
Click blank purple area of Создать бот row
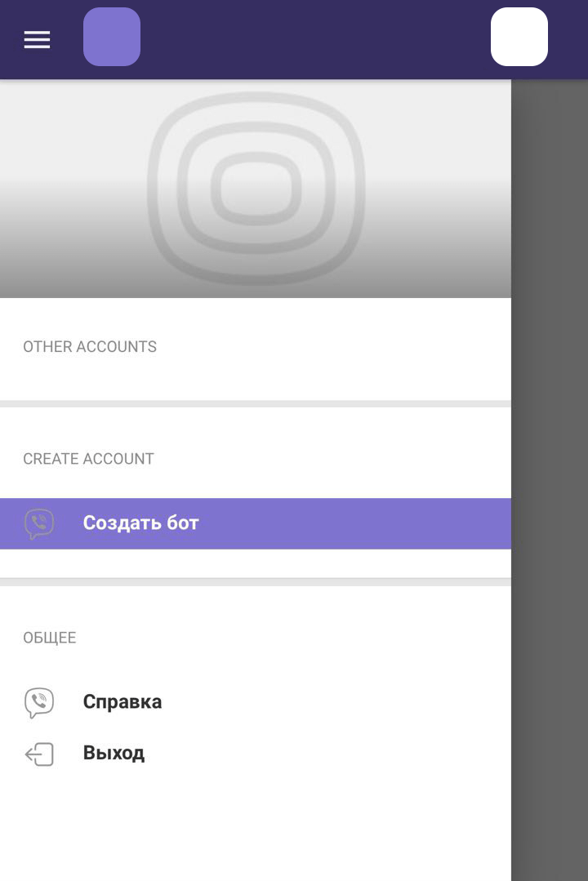354,523
